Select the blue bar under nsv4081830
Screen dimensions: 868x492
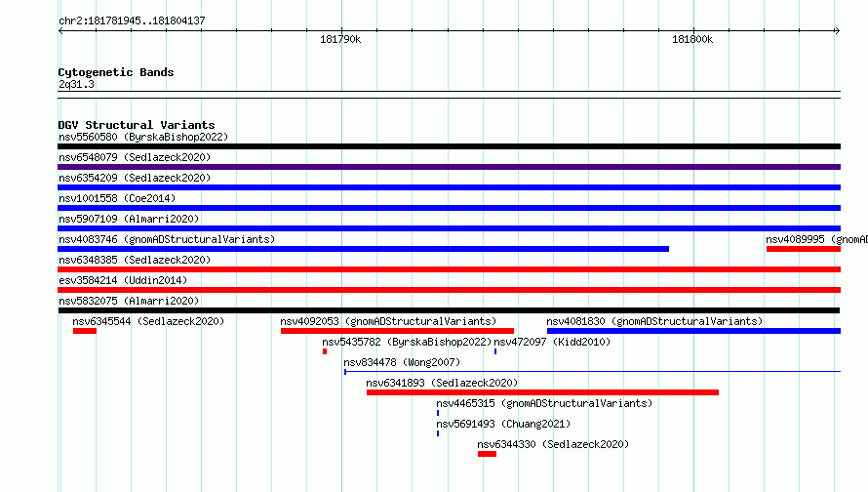tap(693, 331)
